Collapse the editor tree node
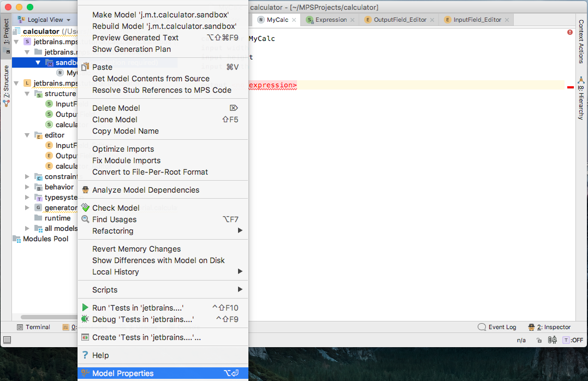The width and height of the screenshot is (588, 381). (27, 135)
